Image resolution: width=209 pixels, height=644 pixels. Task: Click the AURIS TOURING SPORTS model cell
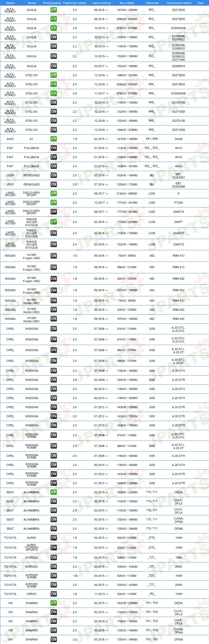point(32,547)
